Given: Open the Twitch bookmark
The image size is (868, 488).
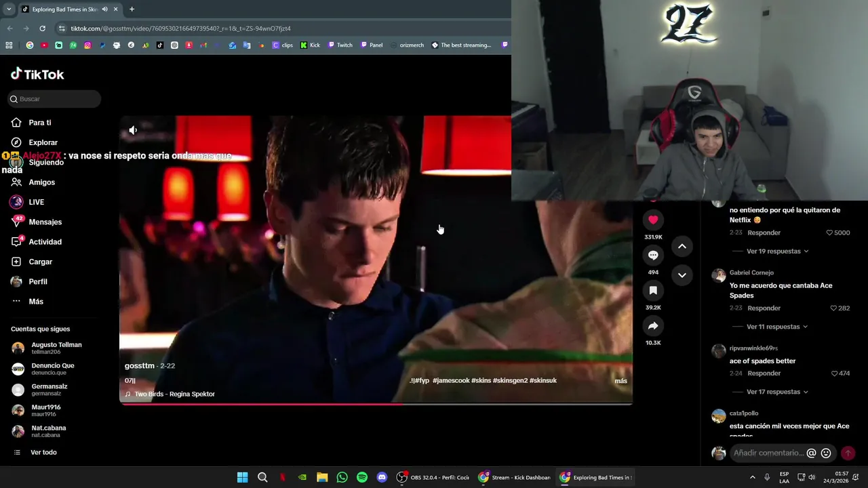Looking at the screenshot, I should (x=340, y=45).
